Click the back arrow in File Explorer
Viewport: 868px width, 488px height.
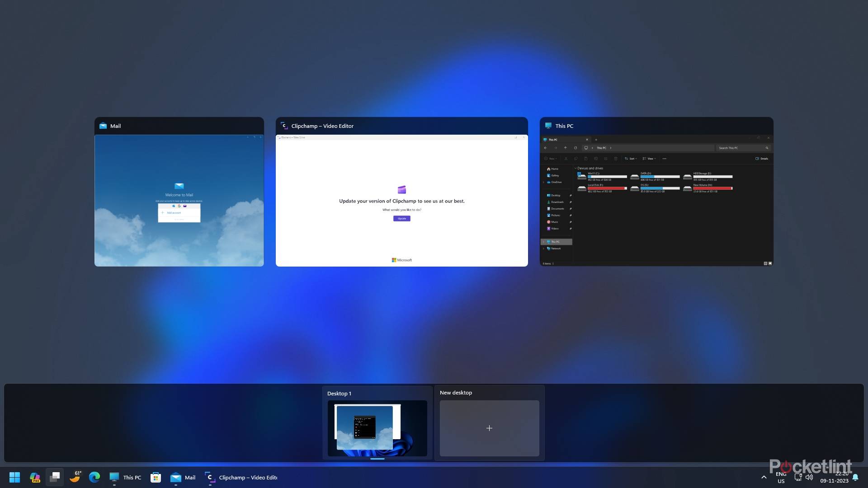pyautogui.click(x=546, y=148)
